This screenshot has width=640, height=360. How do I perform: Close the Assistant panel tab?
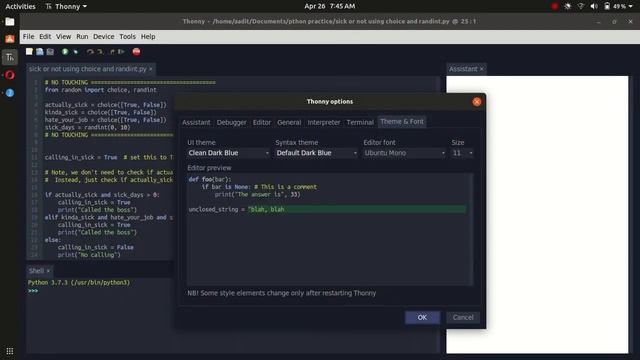tap(482, 69)
